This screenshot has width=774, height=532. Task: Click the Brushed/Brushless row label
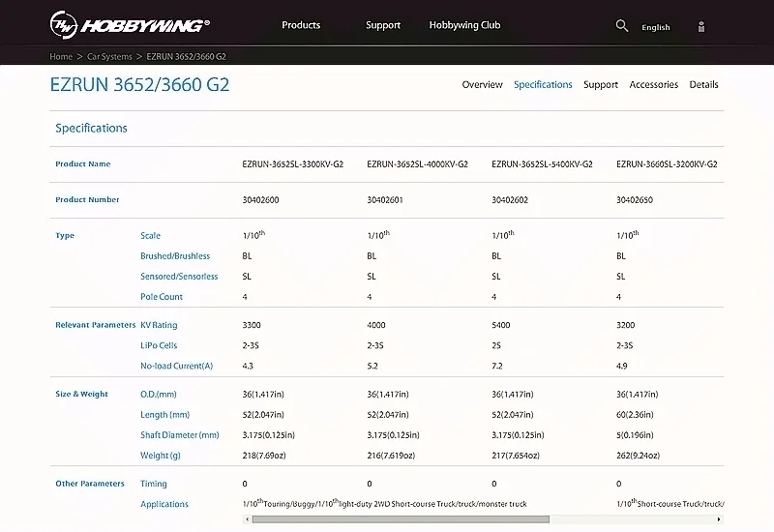(175, 256)
